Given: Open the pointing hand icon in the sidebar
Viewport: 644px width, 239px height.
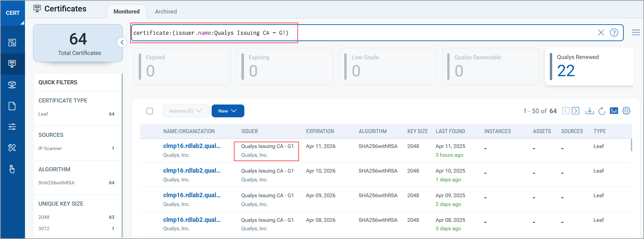Looking at the screenshot, I should 12,169.
